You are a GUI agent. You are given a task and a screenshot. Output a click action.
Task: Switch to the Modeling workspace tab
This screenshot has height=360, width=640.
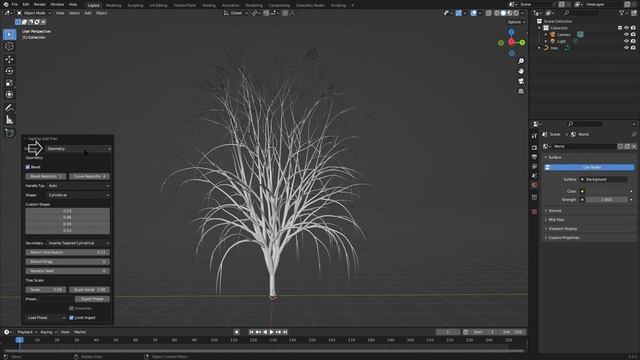click(x=113, y=5)
